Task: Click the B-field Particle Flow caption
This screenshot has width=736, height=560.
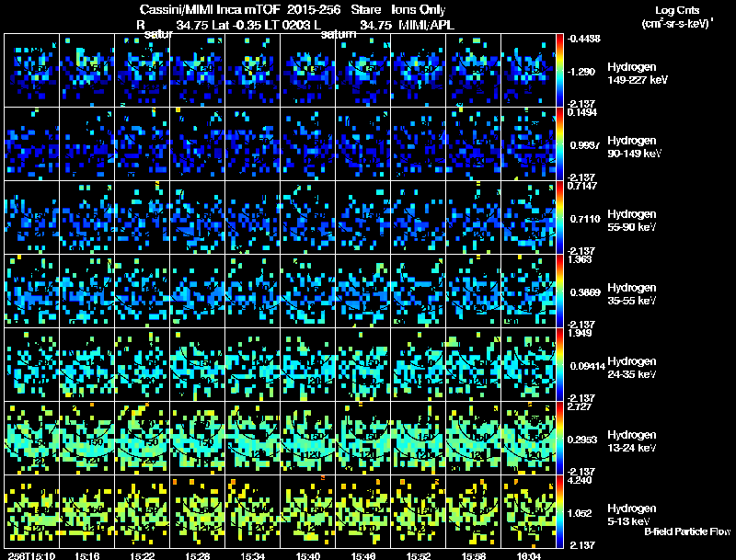Action: (x=686, y=531)
